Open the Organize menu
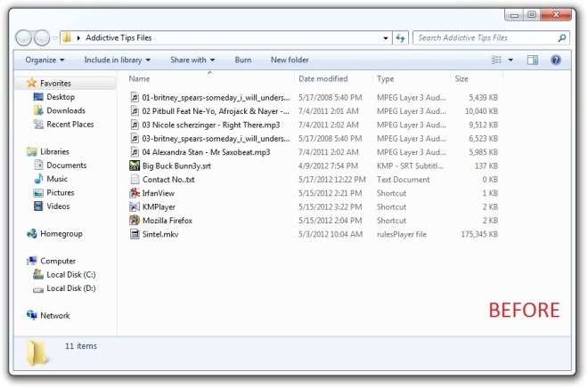This screenshot has height=388, width=588. 45,60
